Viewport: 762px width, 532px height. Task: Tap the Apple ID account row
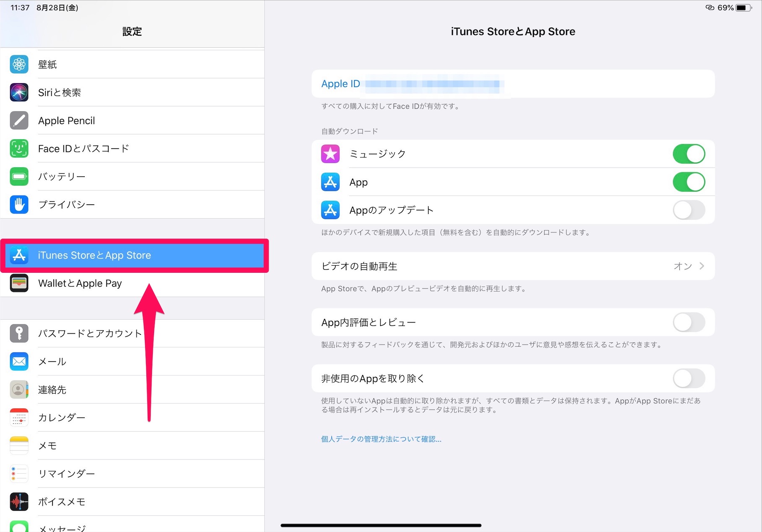pos(513,84)
